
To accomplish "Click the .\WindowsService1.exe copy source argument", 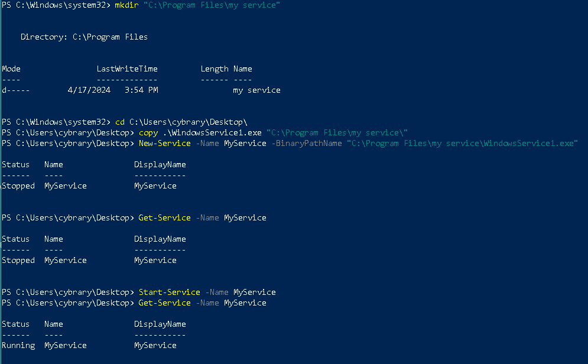I will click(212, 133).
